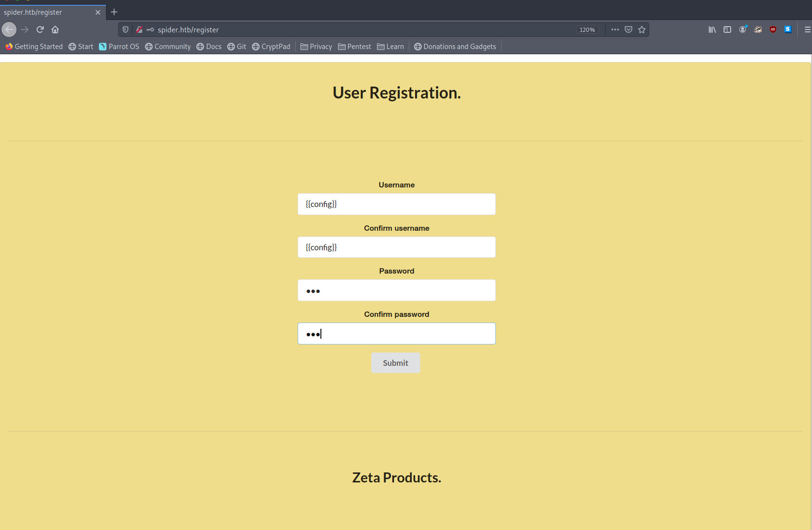Expand the Privacy bookmarks folder
Viewport: 812px width, 530px height.
click(x=316, y=47)
